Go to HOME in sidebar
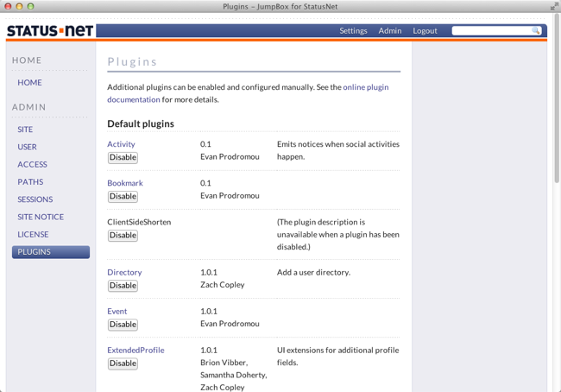The width and height of the screenshot is (561, 392). pyautogui.click(x=29, y=83)
